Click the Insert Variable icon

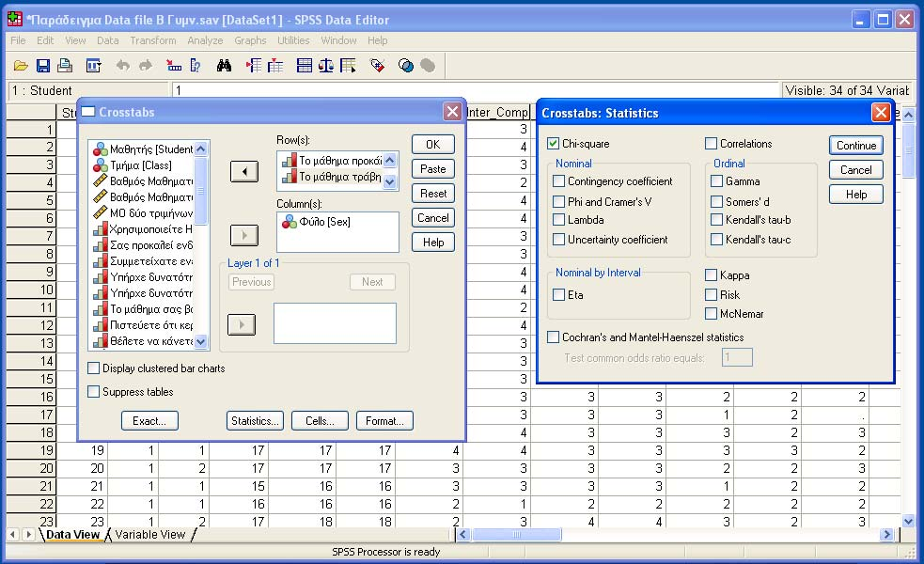click(x=275, y=66)
